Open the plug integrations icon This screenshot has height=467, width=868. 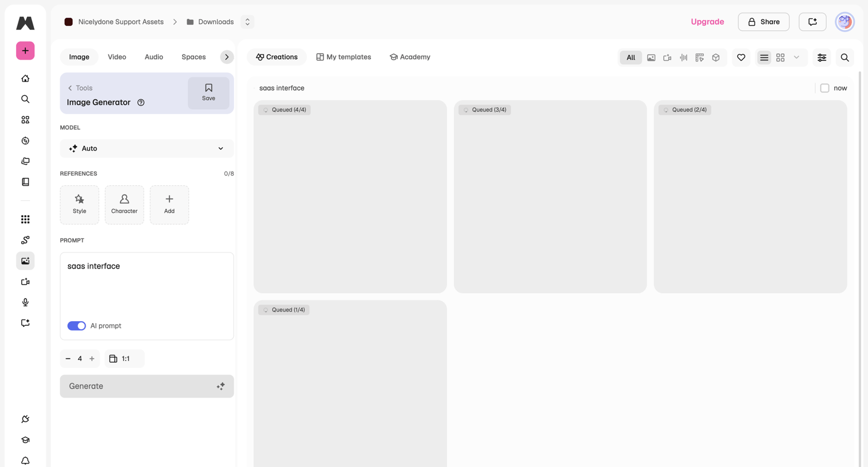pyautogui.click(x=25, y=419)
